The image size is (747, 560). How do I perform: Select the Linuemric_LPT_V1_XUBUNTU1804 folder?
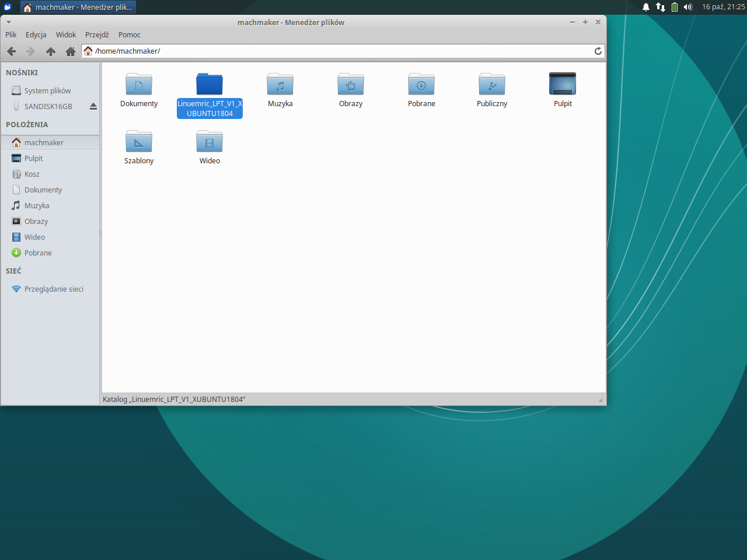(x=210, y=85)
